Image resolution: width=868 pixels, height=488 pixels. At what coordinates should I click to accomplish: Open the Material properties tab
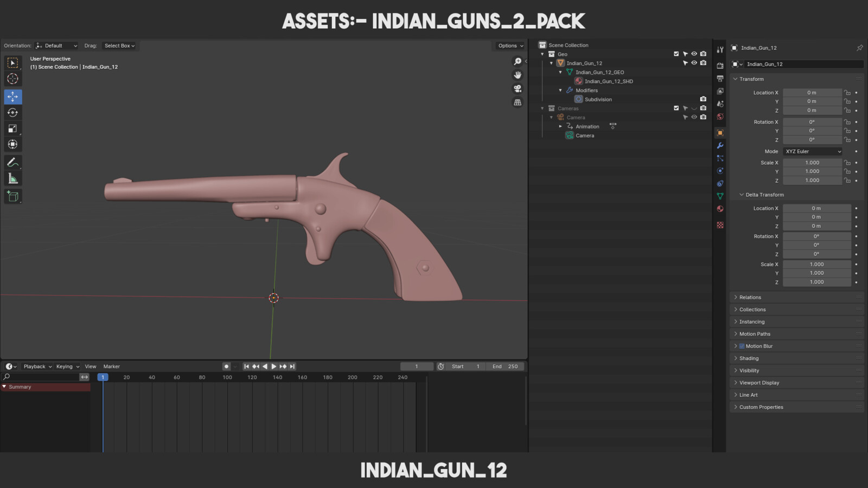720,209
